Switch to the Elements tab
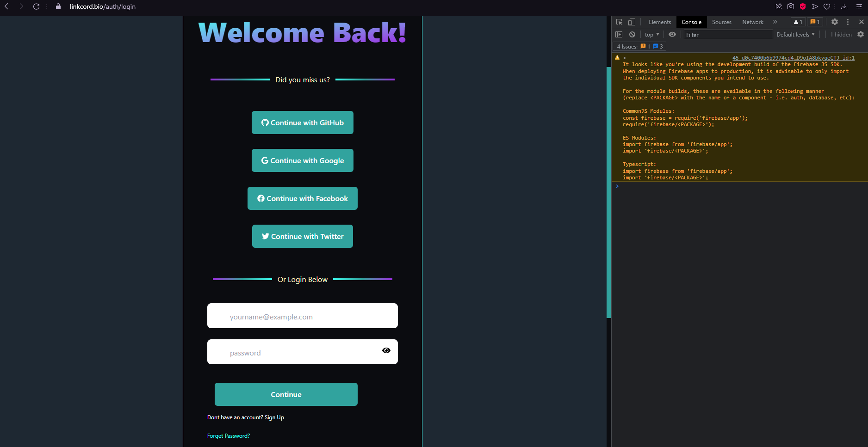 pos(659,22)
